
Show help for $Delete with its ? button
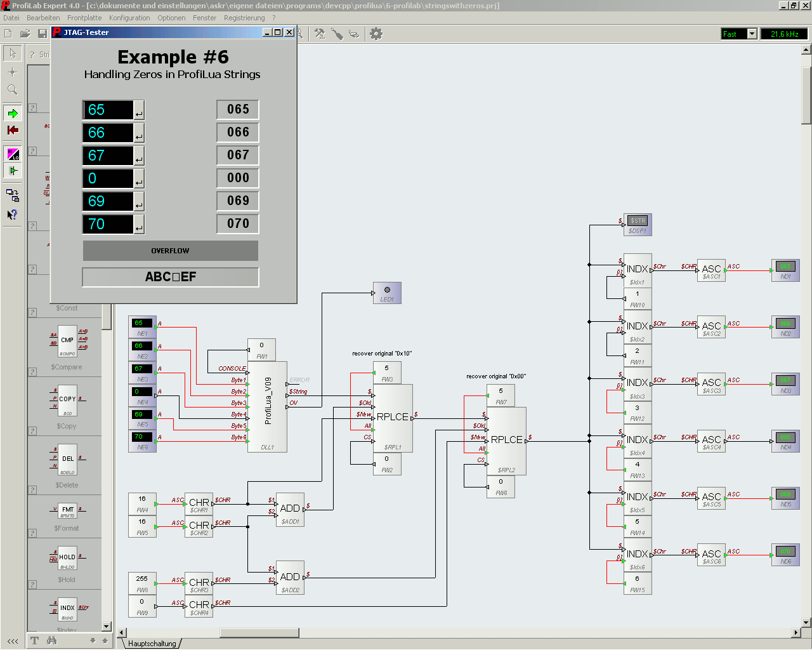[x=32, y=490]
